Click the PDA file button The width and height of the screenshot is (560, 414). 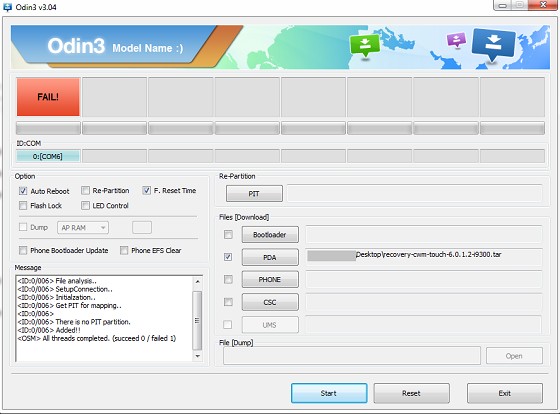point(270,257)
